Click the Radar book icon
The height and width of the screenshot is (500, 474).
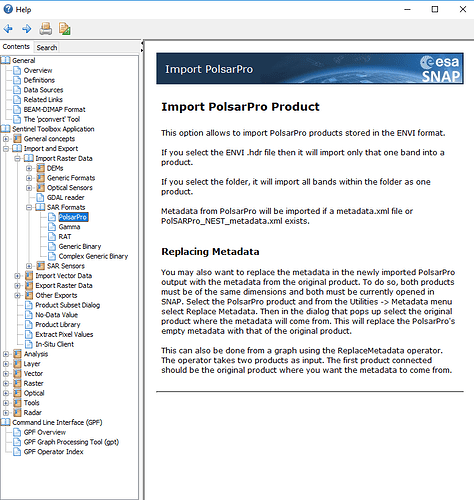tap(17, 413)
